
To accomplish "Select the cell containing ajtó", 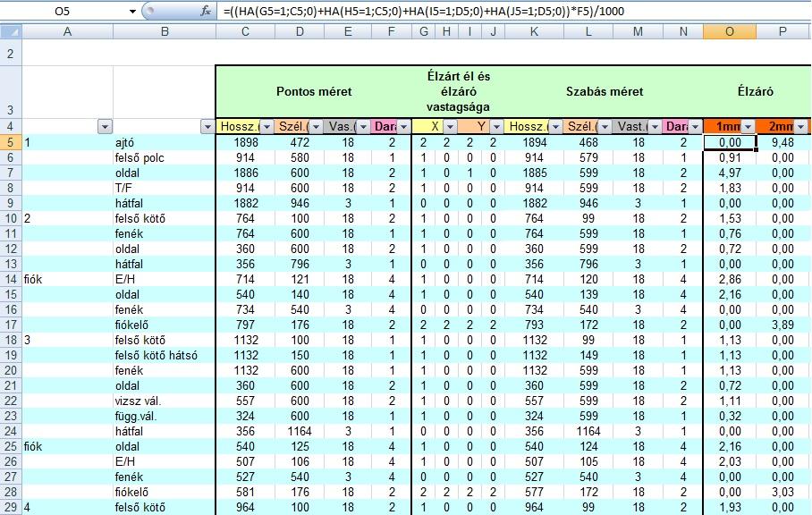I will (x=165, y=142).
